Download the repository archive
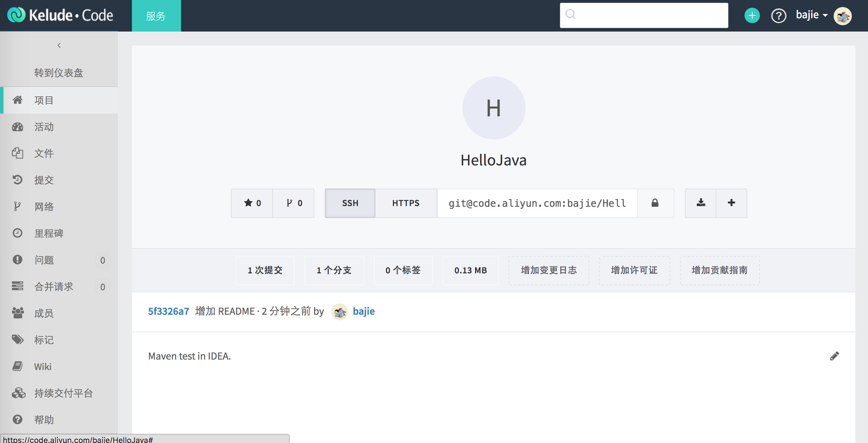 coord(700,203)
